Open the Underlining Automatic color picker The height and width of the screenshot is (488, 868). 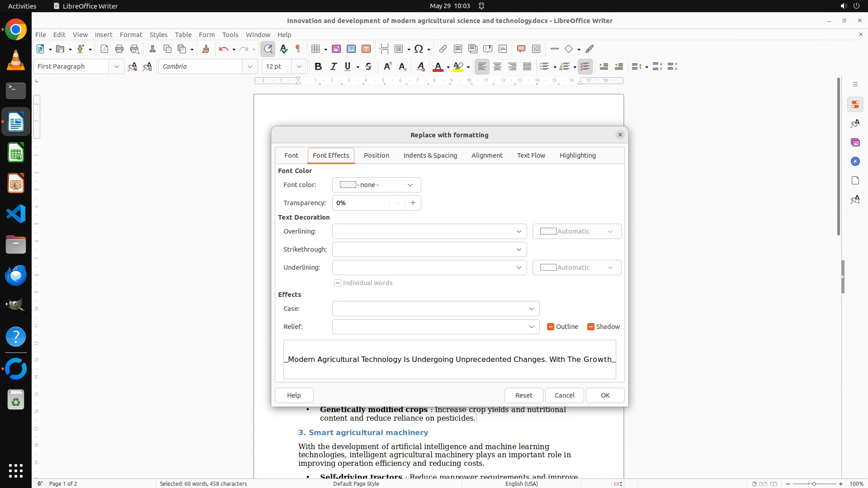point(576,267)
